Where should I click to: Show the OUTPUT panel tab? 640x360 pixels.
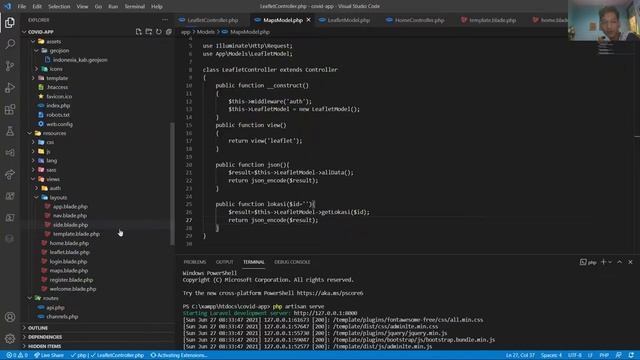pyautogui.click(x=224, y=262)
